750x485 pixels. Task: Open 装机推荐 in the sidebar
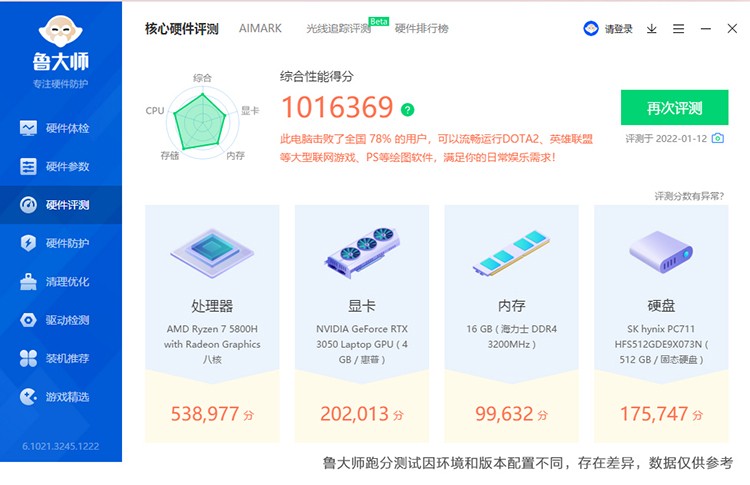tap(61, 358)
